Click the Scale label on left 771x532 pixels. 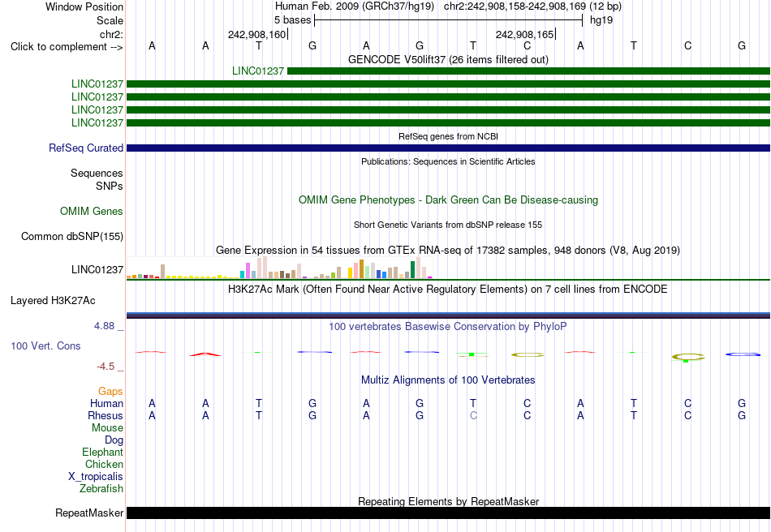coord(110,20)
